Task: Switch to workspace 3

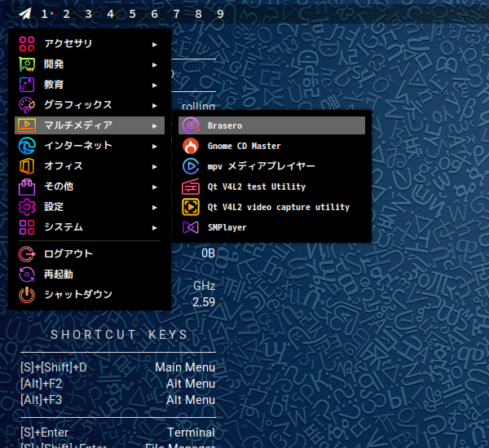Action: tap(88, 14)
